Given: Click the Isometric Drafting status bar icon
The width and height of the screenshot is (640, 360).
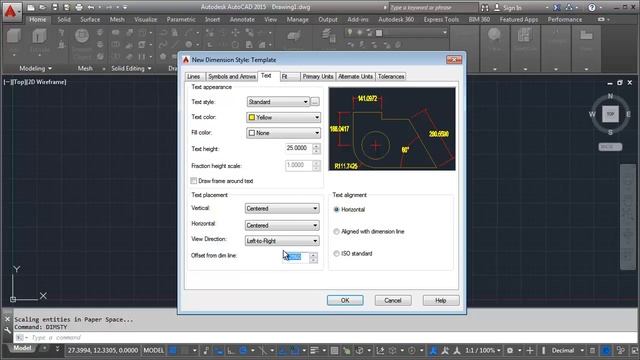Looking at the screenshot, I should pos(262,350).
